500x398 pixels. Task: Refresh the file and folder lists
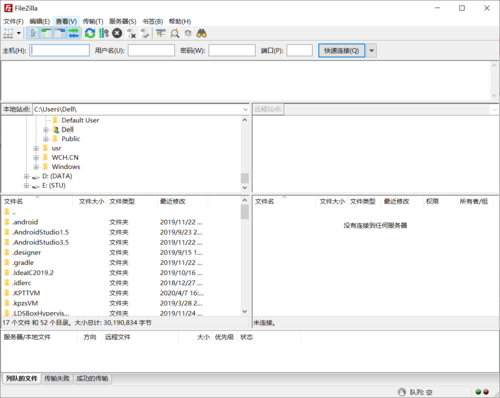tap(90, 33)
